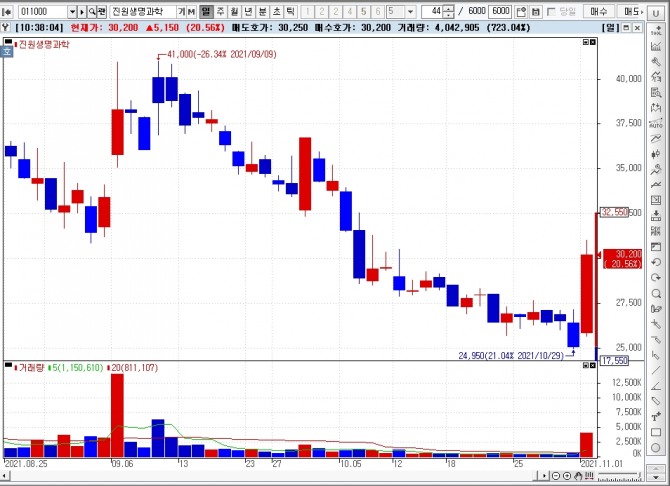Click the AUTO trendline icon in the sidebar
Viewport: 670px width, 486px height.
click(656, 123)
